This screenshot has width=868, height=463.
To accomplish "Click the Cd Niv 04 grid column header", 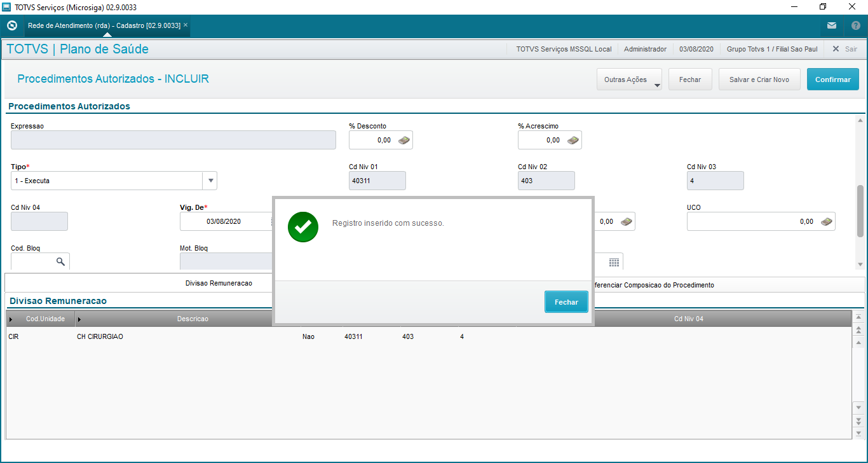I will coord(689,319).
